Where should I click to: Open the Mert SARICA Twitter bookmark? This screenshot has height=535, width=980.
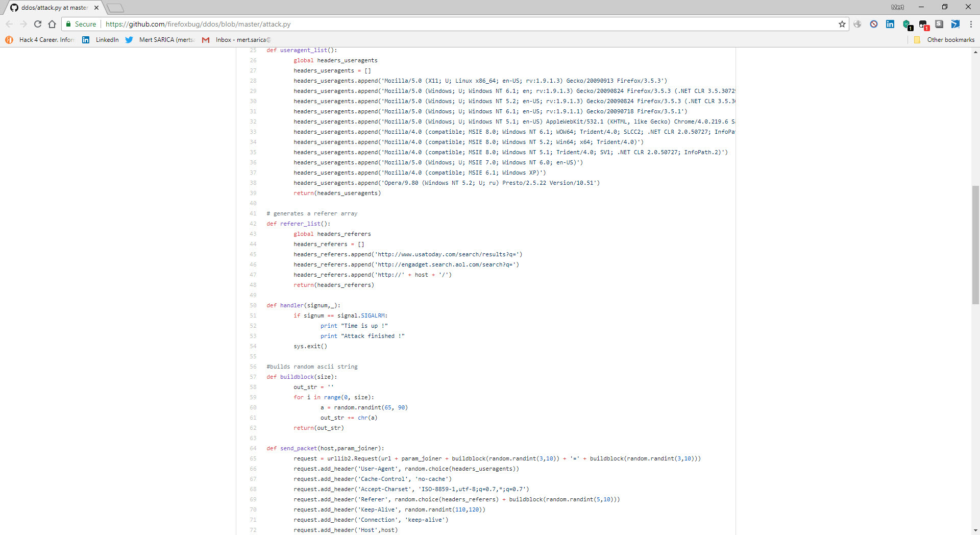pyautogui.click(x=160, y=40)
